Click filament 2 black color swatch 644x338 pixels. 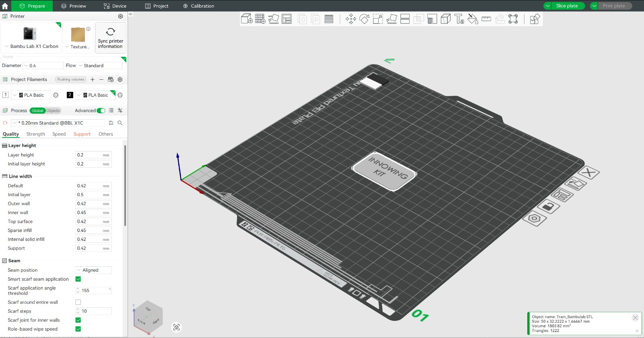(x=70, y=95)
